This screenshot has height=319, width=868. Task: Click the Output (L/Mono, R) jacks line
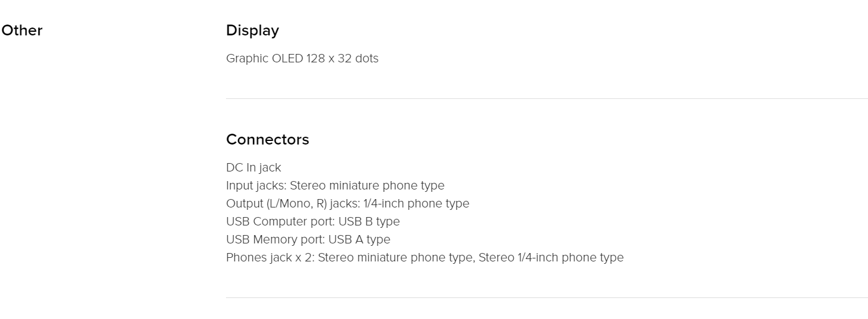click(x=348, y=203)
